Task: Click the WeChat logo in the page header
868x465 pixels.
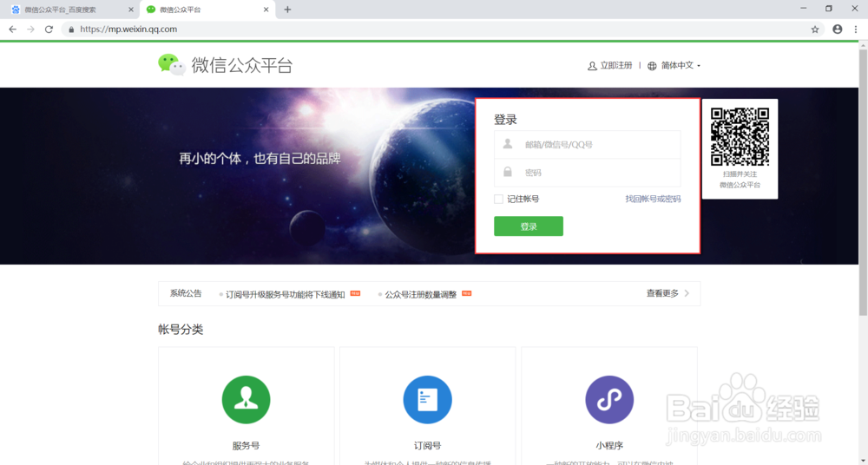Action: (172, 65)
